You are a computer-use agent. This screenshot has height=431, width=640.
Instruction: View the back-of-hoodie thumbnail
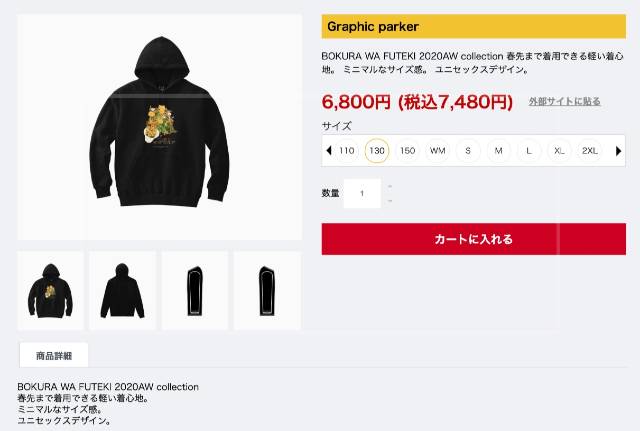coord(122,291)
